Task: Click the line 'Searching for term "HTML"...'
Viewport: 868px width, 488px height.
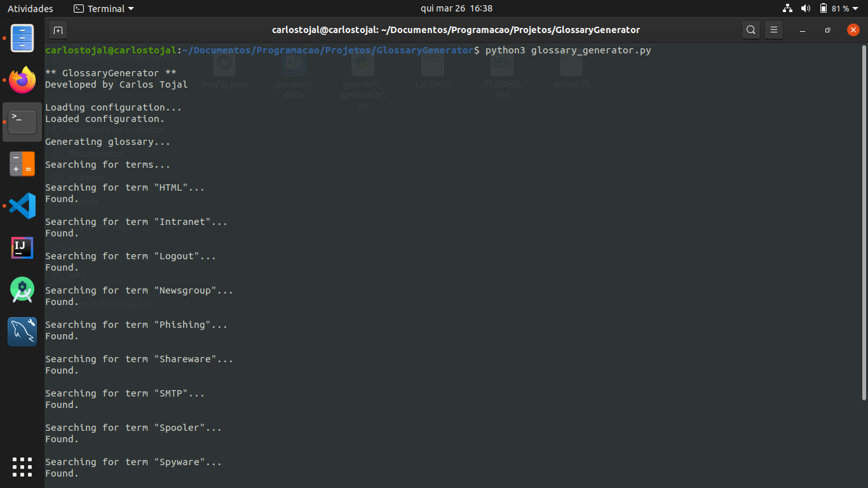Action: point(125,187)
